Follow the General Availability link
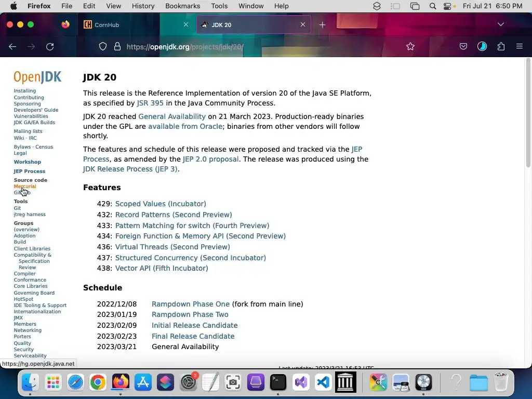Viewport: 532px width, 399px height. pos(172,116)
